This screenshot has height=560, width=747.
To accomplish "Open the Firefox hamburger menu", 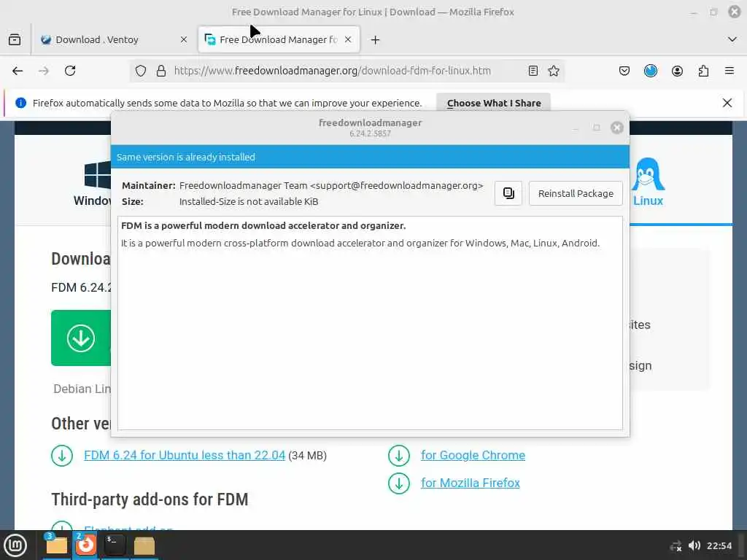I will pos(729,71).
